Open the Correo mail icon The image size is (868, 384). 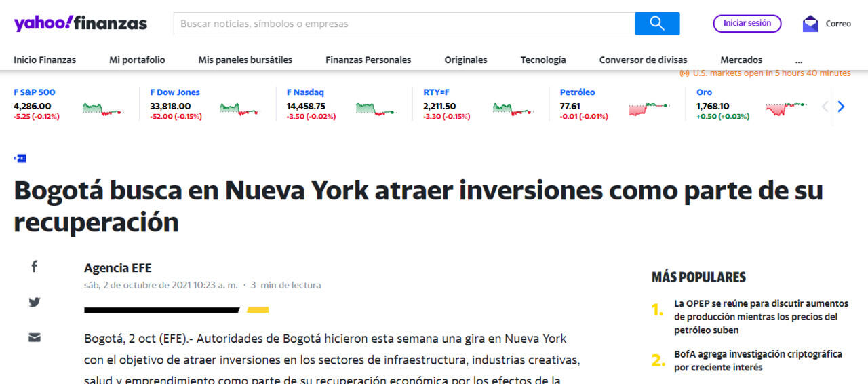(x=810, y=24)
